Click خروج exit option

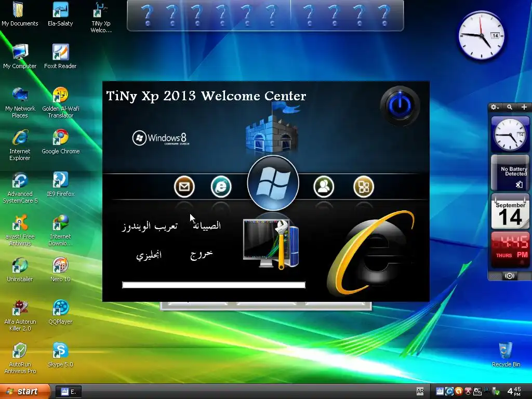[x=202, y=254]
